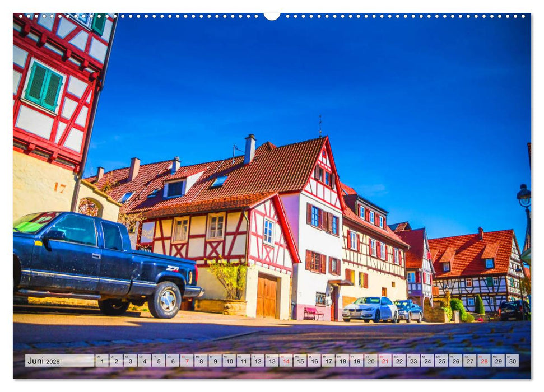Click date cell 15 in the strip

tap(301, 361)
